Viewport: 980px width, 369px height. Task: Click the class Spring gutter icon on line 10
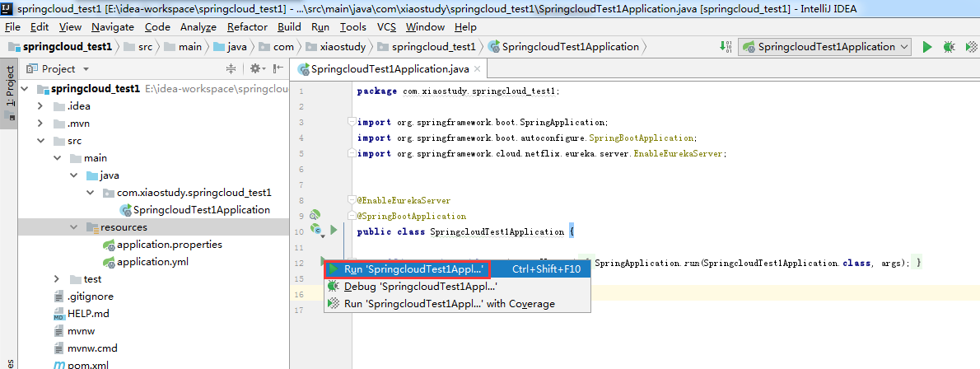point(315,231)
